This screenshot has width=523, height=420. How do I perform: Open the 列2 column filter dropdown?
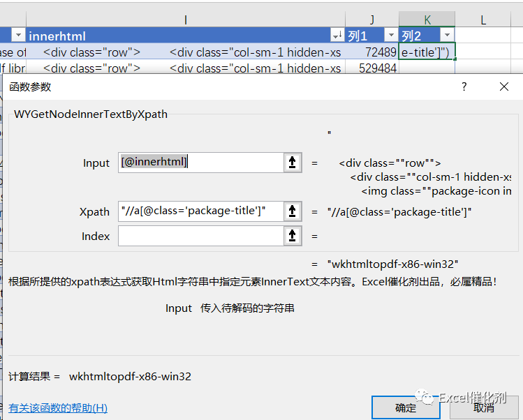447,35
